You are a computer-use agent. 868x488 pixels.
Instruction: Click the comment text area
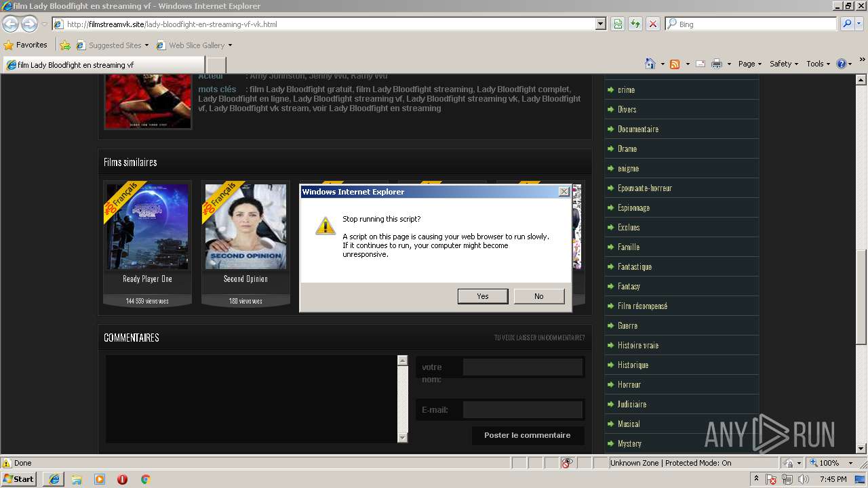[251, 399]
